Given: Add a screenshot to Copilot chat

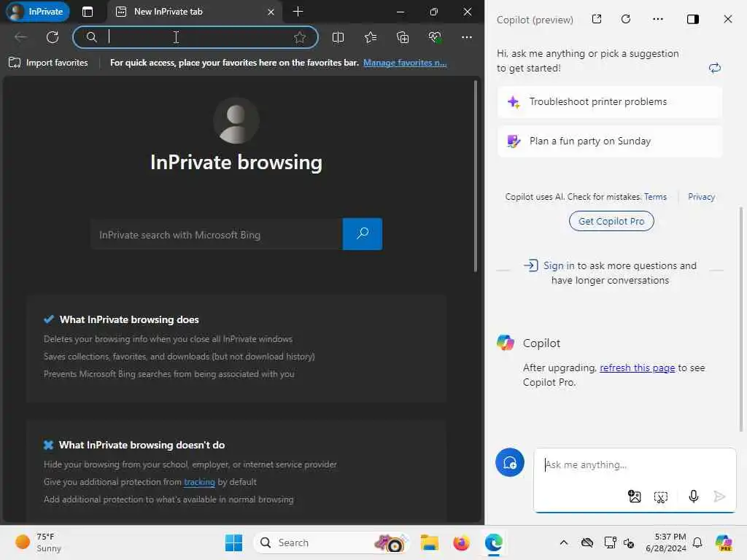Looking at the screenshot, I should [x=660, y=497].
